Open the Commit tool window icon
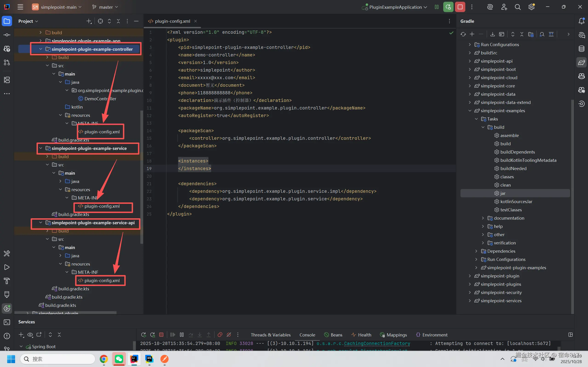588x367 pixels. (7, 35)
